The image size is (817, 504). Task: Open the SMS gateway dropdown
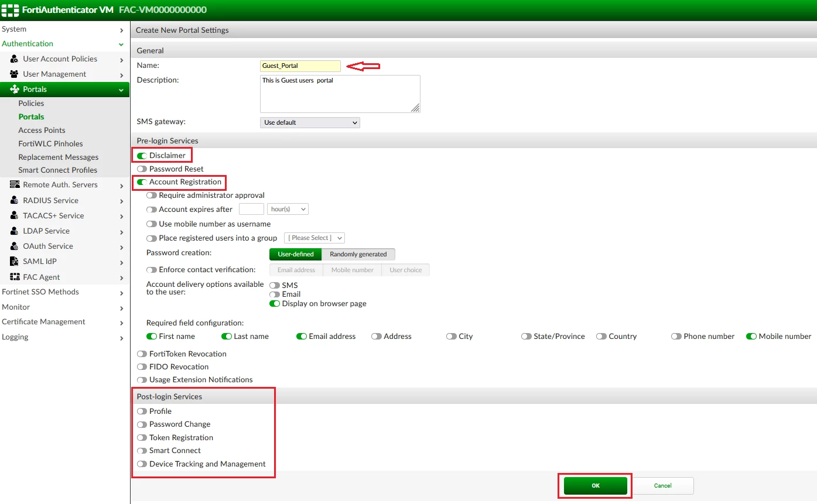[310, 122]
